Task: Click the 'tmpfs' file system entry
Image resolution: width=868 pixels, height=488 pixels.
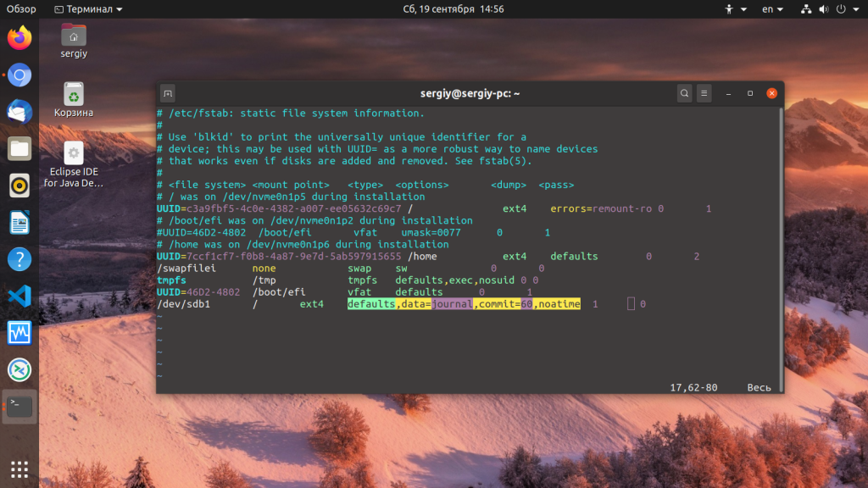Action: point(171,280)
